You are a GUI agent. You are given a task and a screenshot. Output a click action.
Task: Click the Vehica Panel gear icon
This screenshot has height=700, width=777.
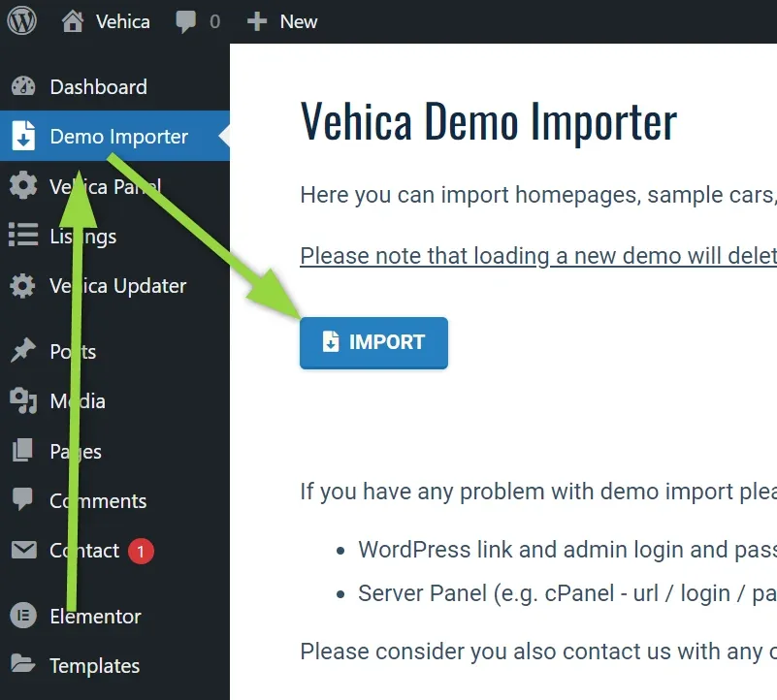tap(23, 185)
